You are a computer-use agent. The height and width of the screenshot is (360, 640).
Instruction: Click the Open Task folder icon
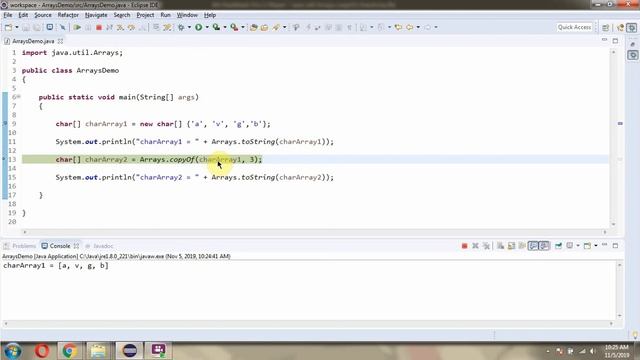click(264, 27)
